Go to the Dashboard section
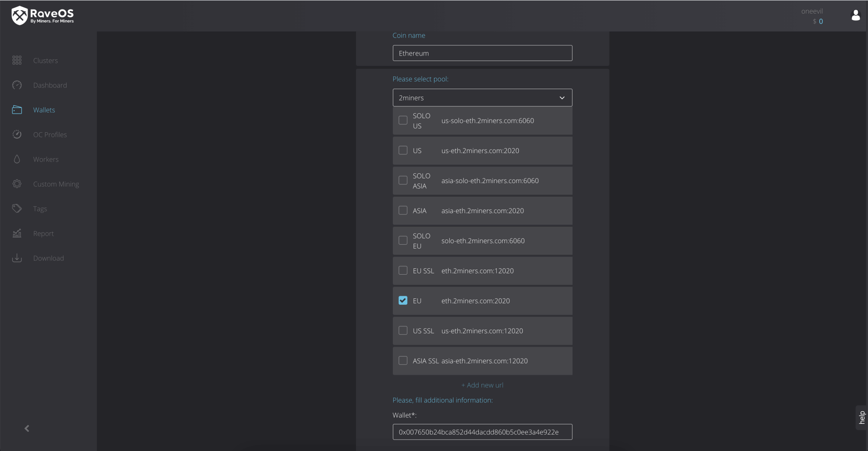Screen dimensions: 868x451 (50, 85)
